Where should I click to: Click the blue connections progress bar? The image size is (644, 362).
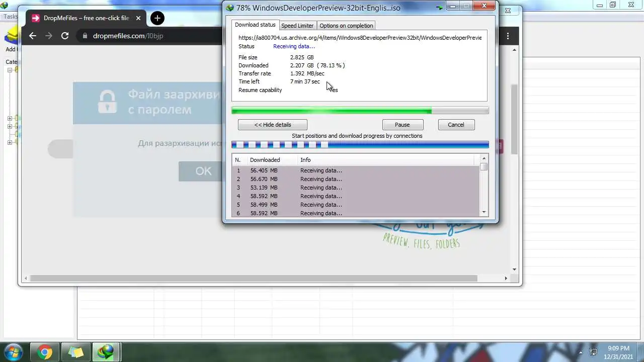[360, 145]
